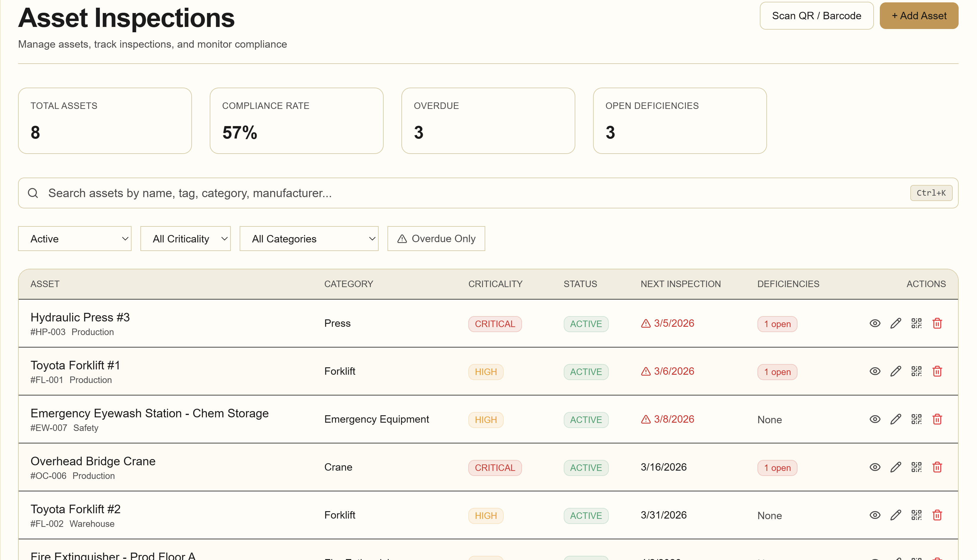Open the All Categories dropdown
The width and height of the screenshot is (977, 560).
(x=309, y=239)
